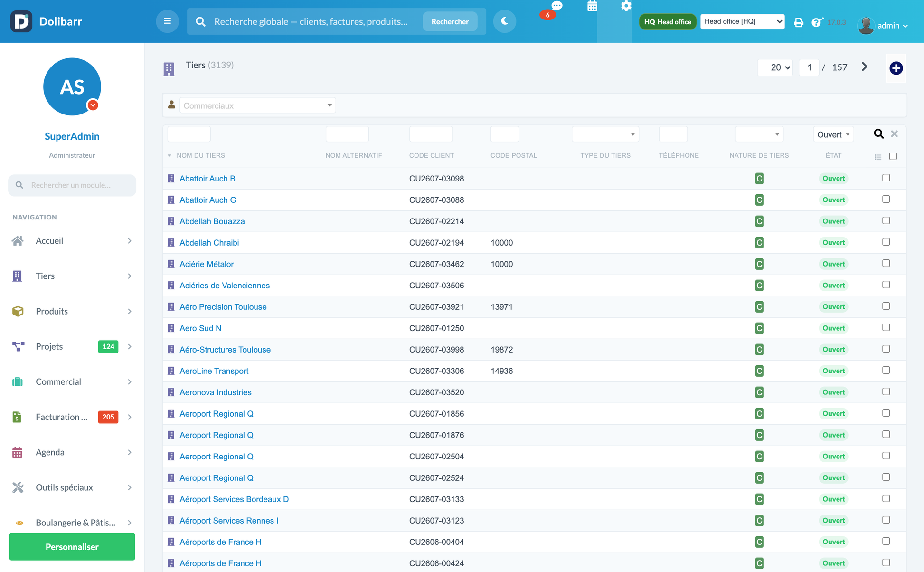The height and width of the screenshot is (572, 924).
Task: Select the Aéro Precision Toulouse checkbox
Action: 886,306
